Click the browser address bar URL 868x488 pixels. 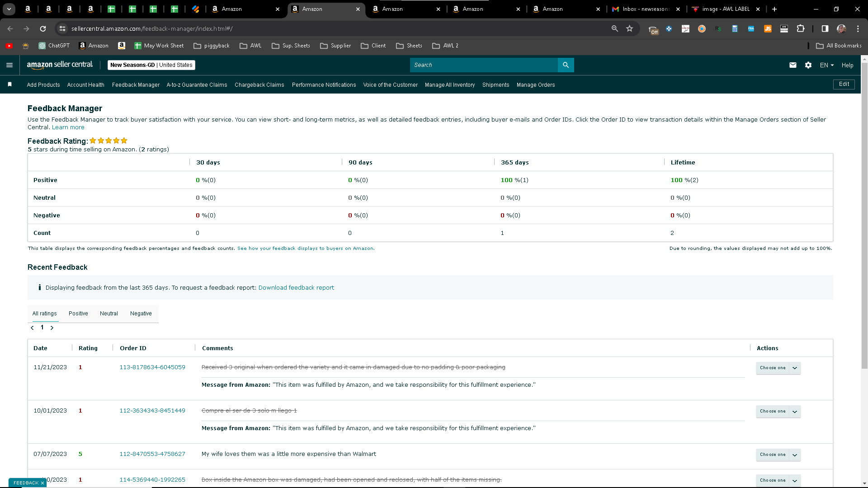[152, 28]
